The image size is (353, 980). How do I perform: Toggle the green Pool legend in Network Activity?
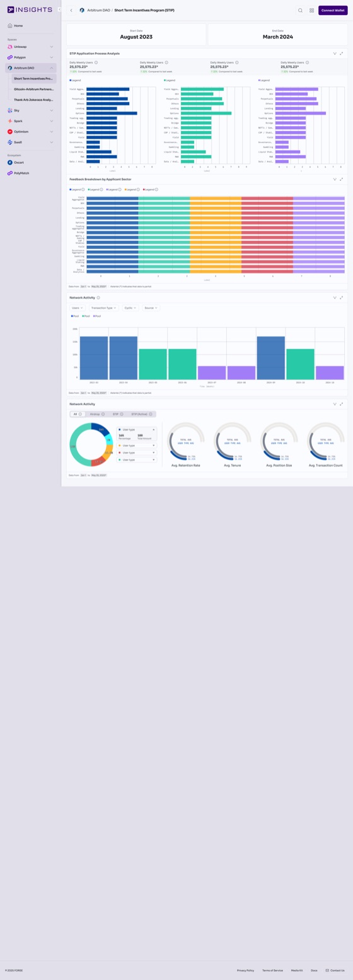86,316
